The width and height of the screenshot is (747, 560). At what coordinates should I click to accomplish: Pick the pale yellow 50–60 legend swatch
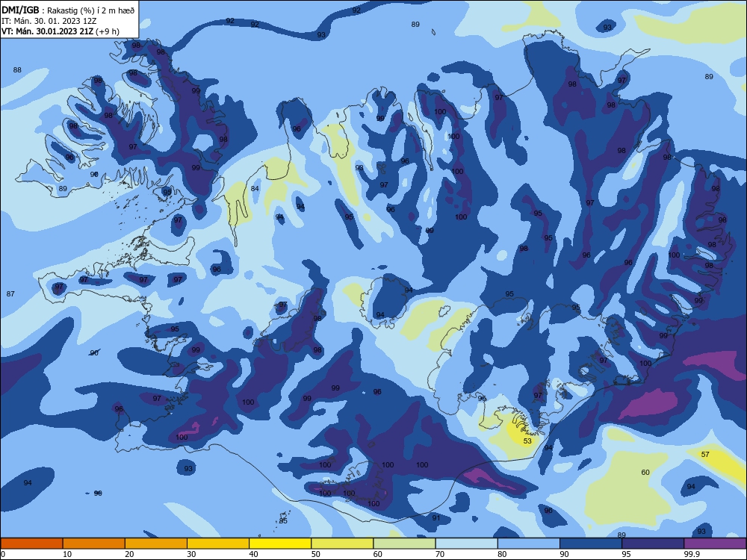(x=342, y=544)
